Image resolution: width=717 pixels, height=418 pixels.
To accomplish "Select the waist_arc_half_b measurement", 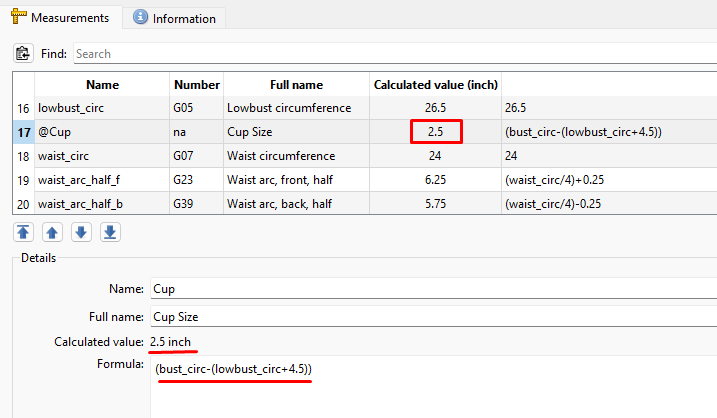I will [x=102, y=204].
